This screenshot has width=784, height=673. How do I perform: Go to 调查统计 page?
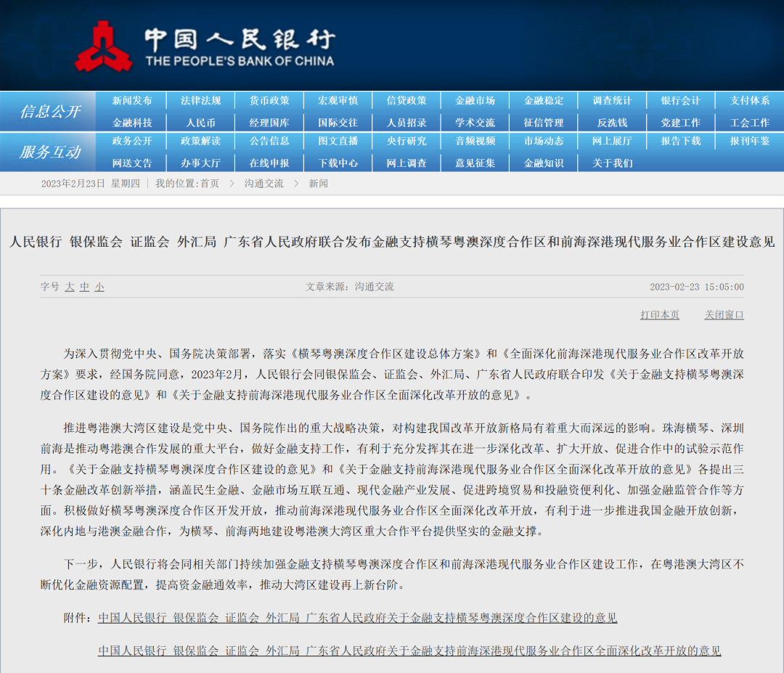[613, 100]
